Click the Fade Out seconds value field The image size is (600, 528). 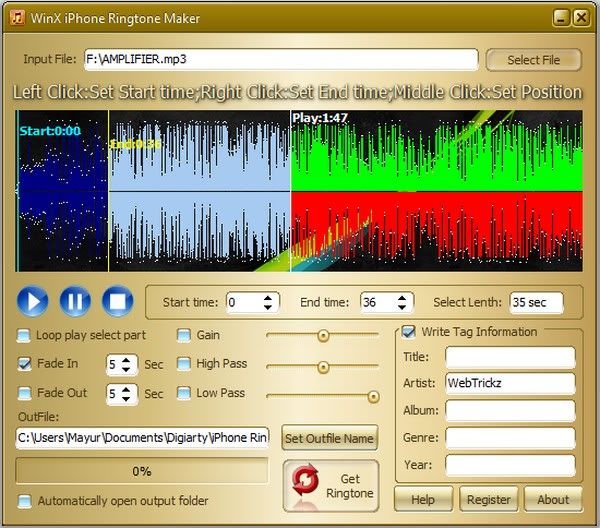click(113, 394)
